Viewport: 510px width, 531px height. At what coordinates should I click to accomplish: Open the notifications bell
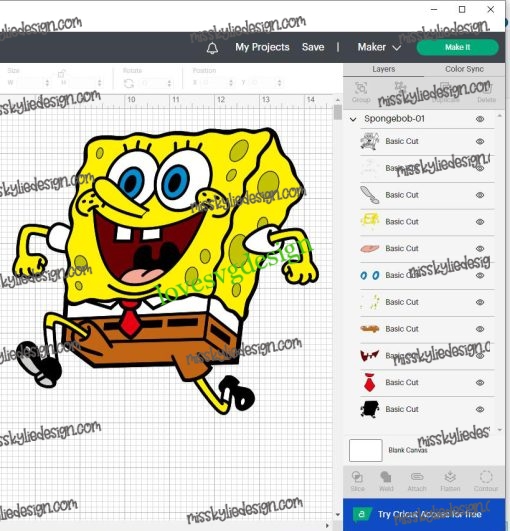[x=212, y=48]
